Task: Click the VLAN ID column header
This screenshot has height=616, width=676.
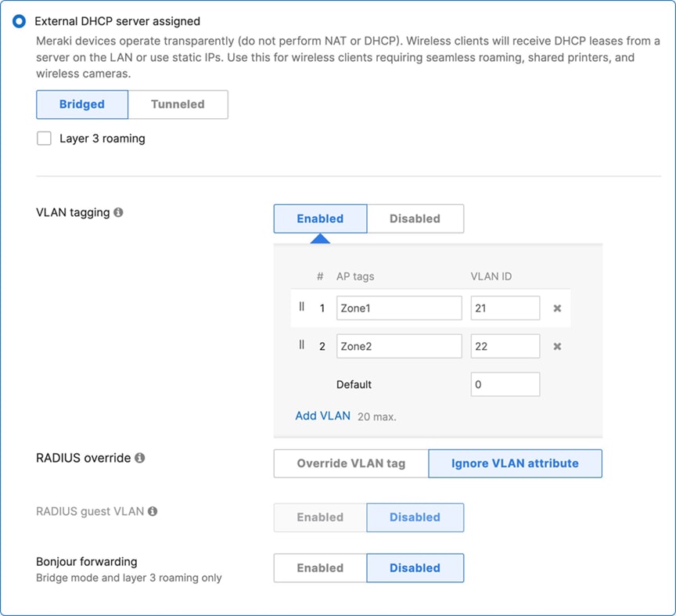Action: [491, 276]
